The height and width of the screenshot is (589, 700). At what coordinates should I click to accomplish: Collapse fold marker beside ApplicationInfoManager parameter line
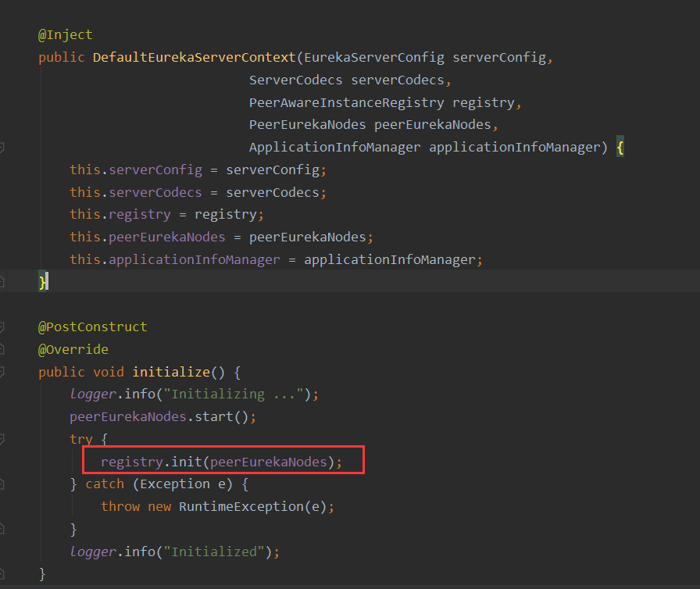point(2,147)
